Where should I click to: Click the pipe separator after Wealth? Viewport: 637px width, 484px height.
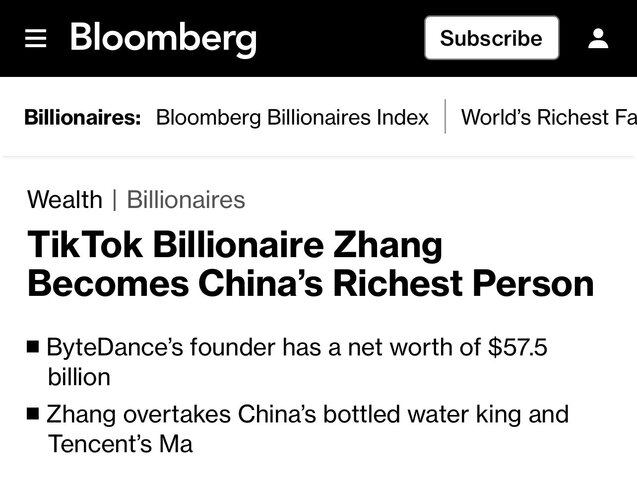(x=115, y=199)
